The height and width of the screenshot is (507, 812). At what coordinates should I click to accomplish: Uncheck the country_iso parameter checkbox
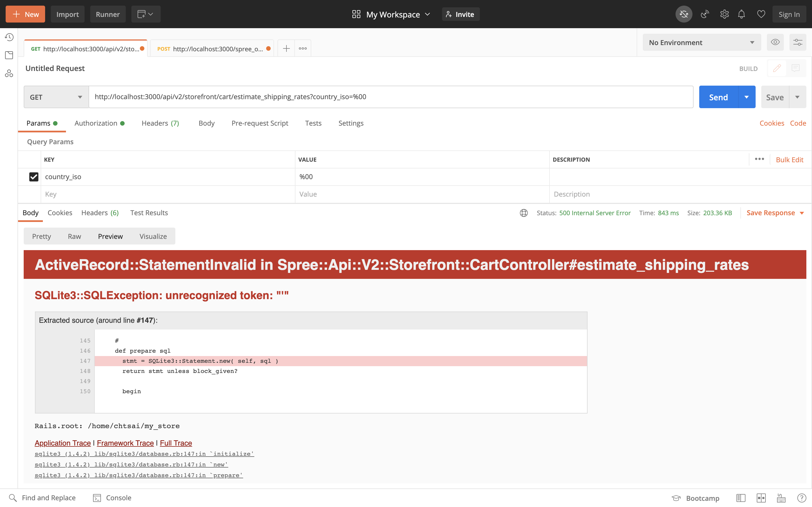tap(34, 177)
